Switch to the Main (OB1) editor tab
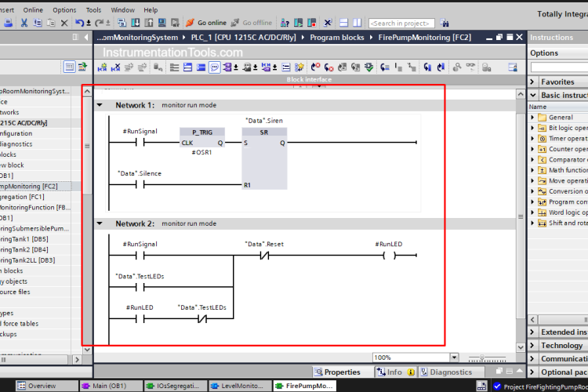Screen dimensions: 588x392 pos(109,386)
